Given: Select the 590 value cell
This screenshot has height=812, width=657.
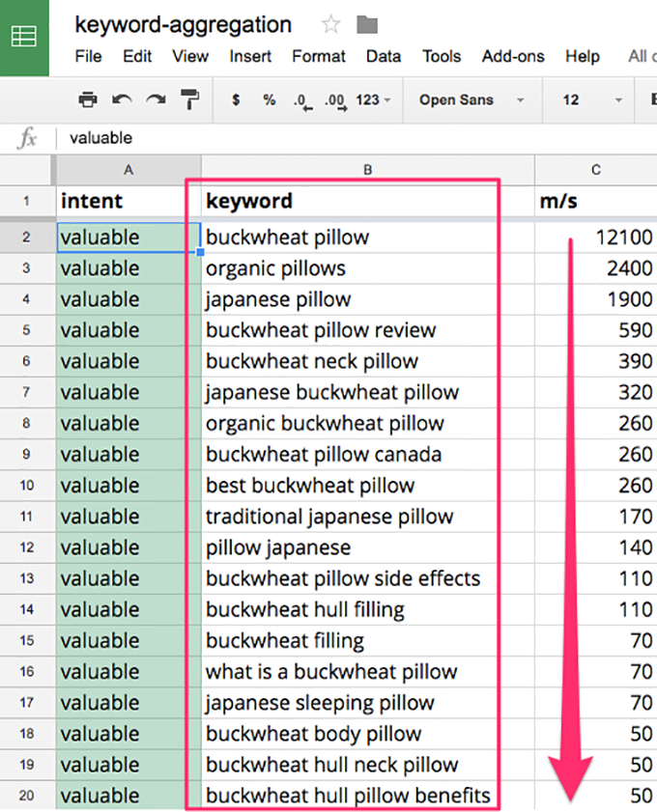Looking at the screenshot, I should [x=596, y=330].
